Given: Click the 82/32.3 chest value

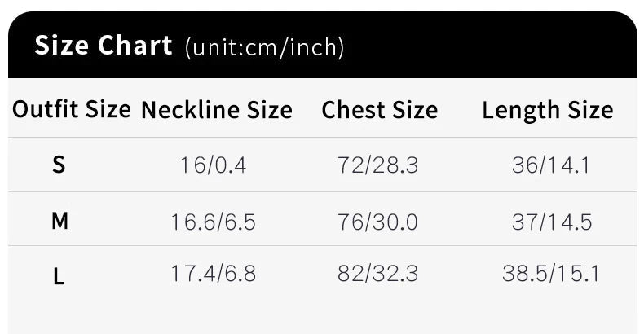Looking at the screenshot, I should pyautogui.click(x=378, y=273).
